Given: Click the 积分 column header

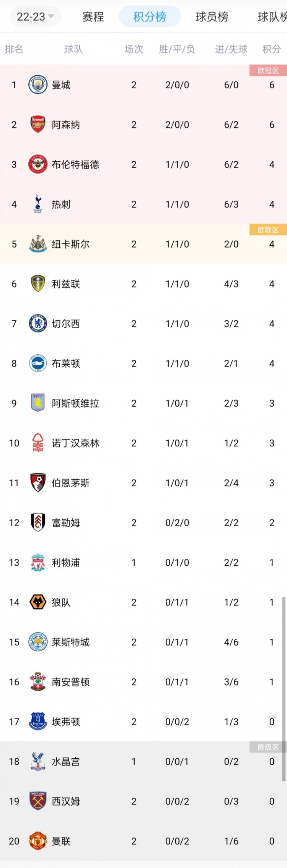Looking at the screenshot, I should pyautogui.click(x=272, y=49).
